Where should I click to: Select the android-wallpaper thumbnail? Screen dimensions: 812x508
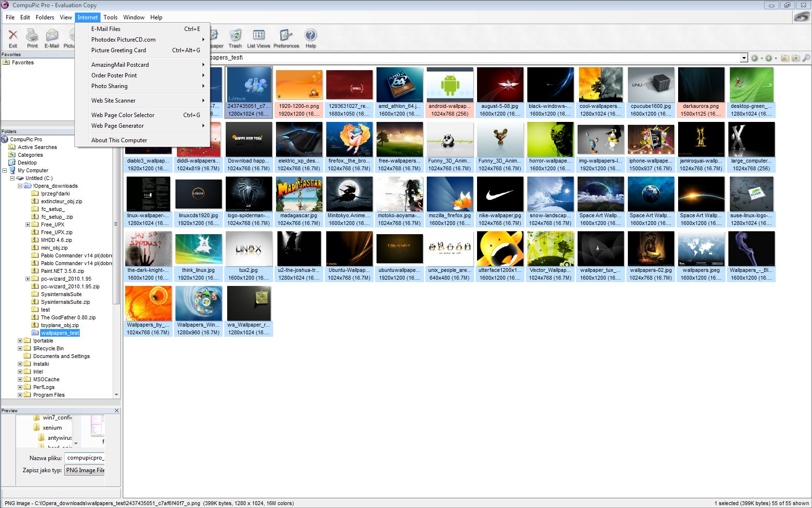pyautogui.click(x=449, y=92)
